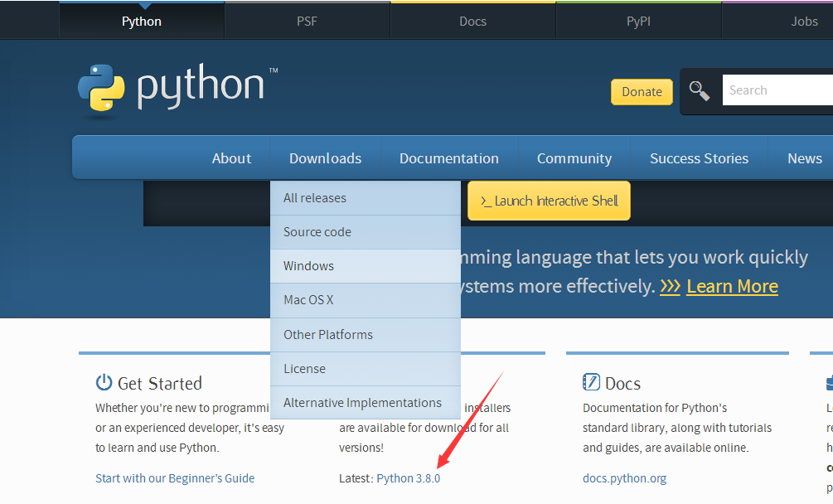Image resolution: width=833 pixels, height=504 pixels.
Task: Switch to the PSF top tab
Action: pos(307,22)
